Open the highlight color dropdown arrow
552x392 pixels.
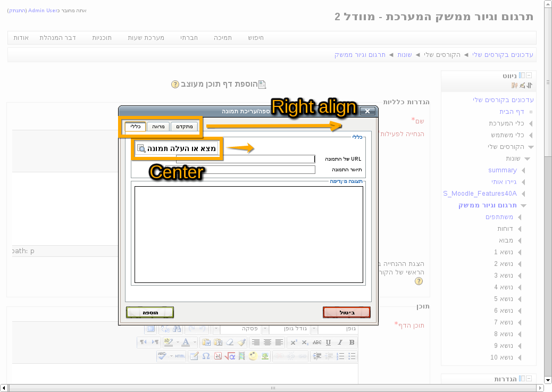pos(178,343)
